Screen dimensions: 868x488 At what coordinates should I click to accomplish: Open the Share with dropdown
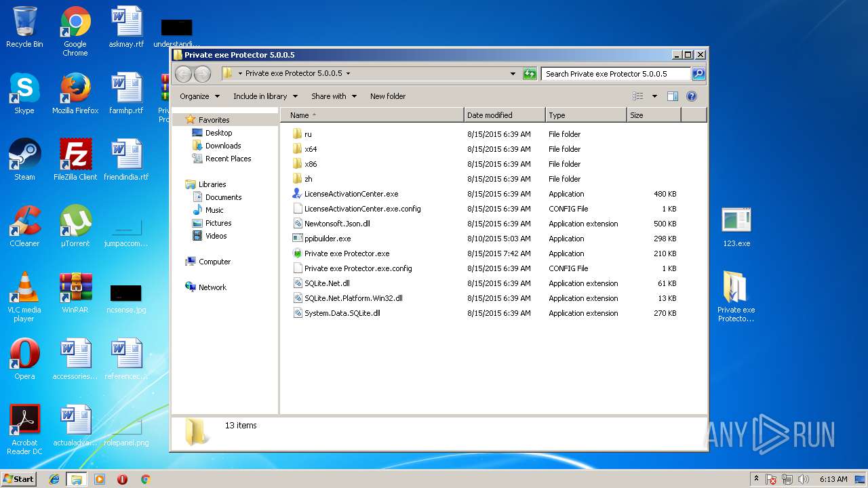[334, 96]
